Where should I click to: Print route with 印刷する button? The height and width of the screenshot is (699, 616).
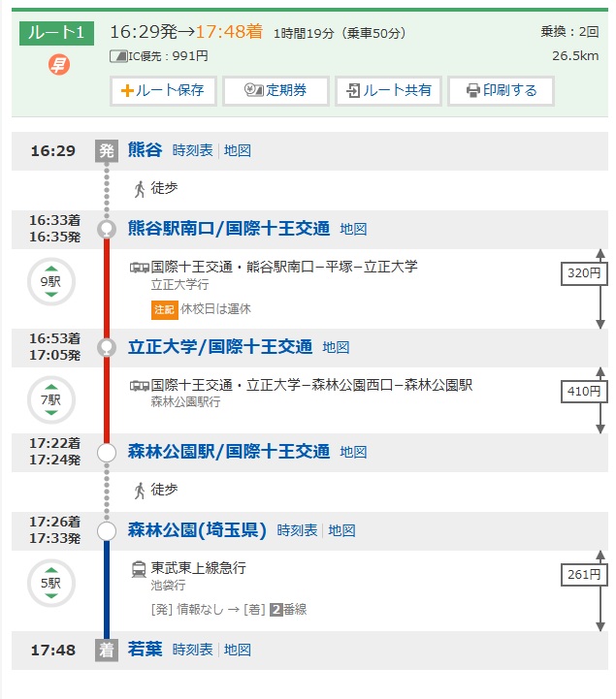(x=501, y=90)
